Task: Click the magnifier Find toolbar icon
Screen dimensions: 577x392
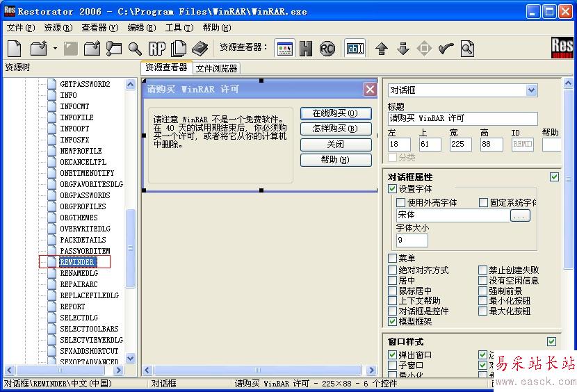Action: [135, 48]
